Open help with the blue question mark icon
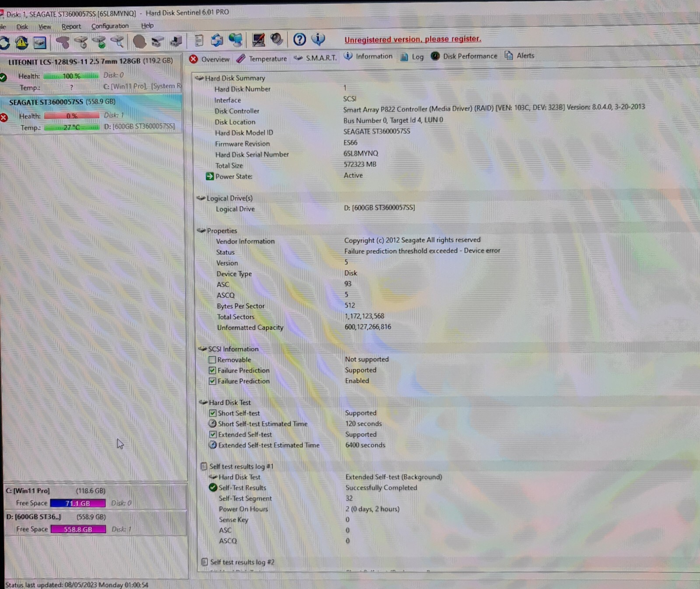Screen dimensions: 700x589 (x=299, y=39)
